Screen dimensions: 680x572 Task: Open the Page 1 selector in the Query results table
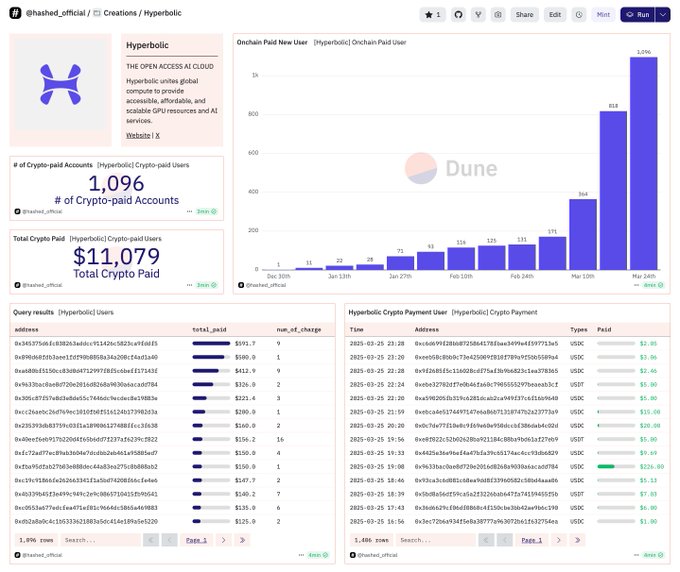(x=196, y=540)
